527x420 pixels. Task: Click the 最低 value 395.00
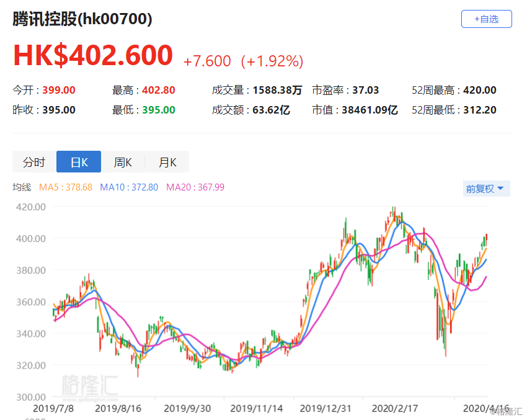click(159, 110)
